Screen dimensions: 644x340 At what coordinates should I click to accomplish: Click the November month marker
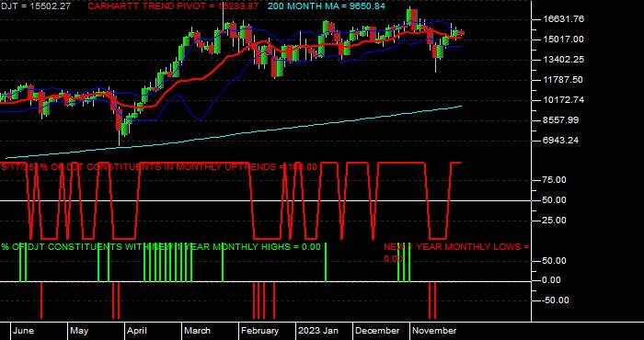click(x=434, y=331)
